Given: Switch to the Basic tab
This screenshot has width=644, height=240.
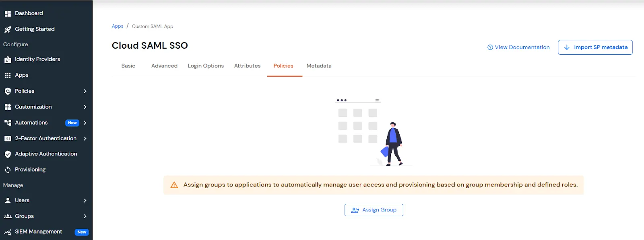Looking at the screenshot, I should (x=128, y=66).
